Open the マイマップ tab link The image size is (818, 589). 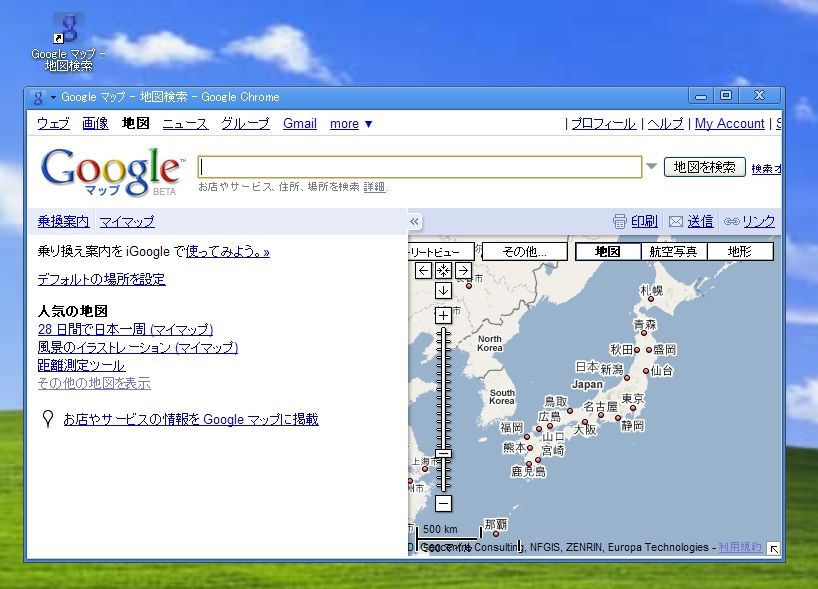(127, 222)
